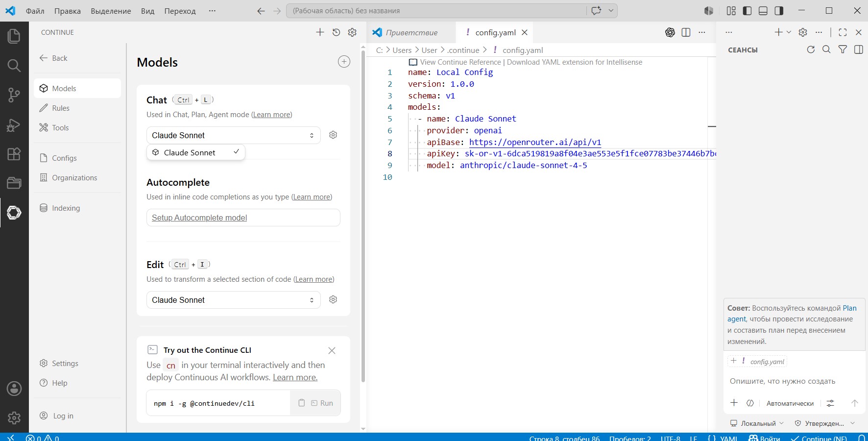Select Claude Sonnet option in dropdown list
The width and height of the screenshot is (868, 441).
point(196,152)
